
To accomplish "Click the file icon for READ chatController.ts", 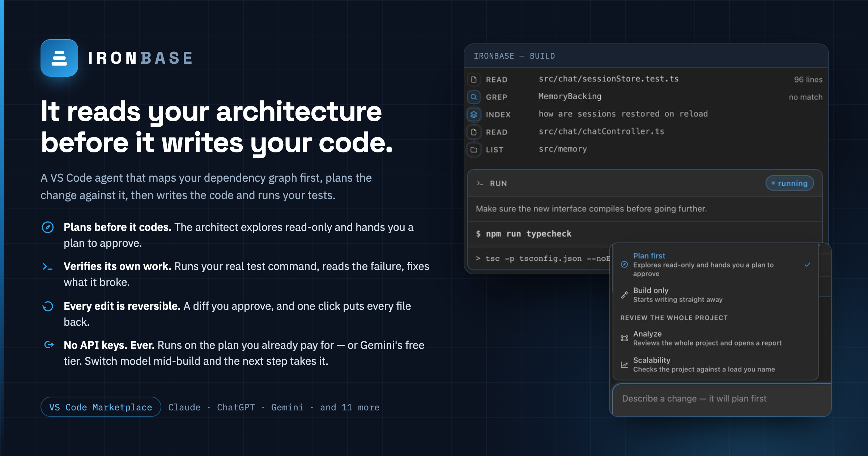I will tap(474, 132).
